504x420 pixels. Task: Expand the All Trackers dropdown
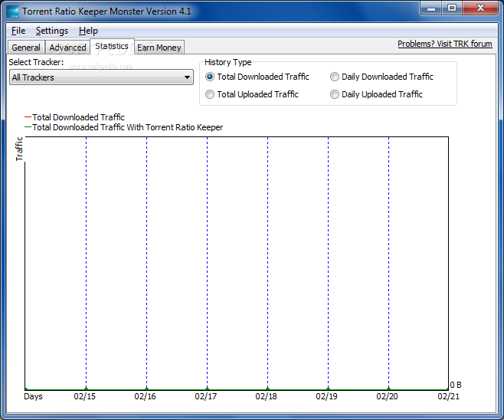point(101,77)
